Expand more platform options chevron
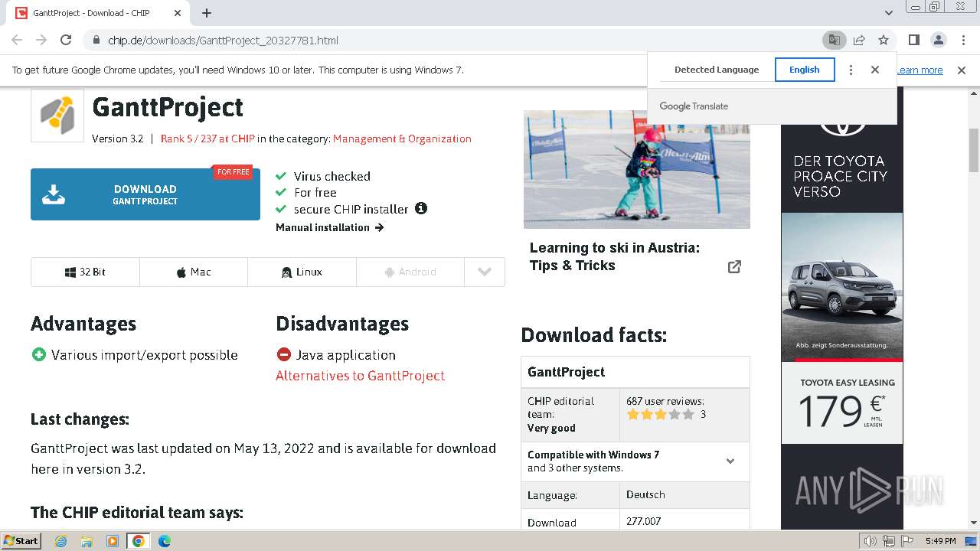The width and height of the screenshot is (980, 551). point(485,272)
